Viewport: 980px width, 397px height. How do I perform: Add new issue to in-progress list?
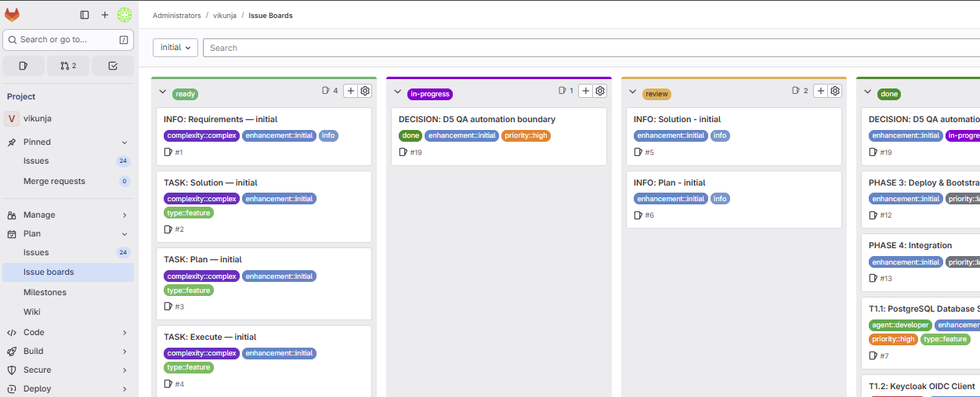[586, 91]
